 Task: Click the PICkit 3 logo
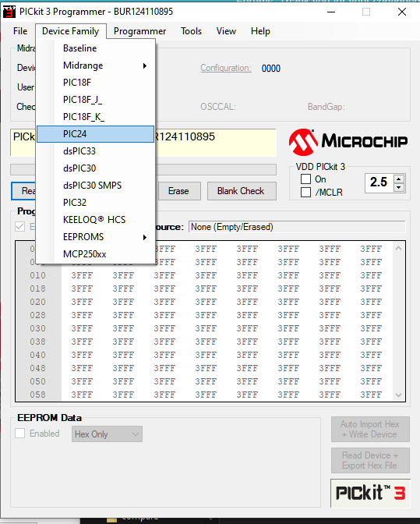(x=370, y=493)
